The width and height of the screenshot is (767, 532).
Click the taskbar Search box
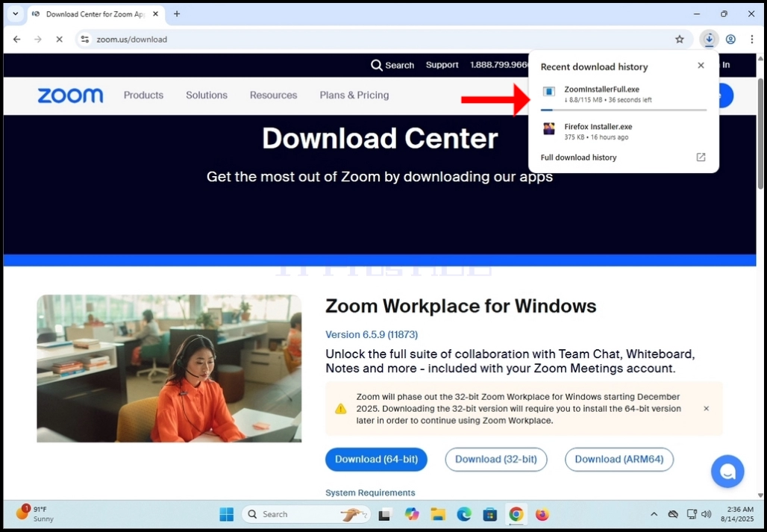click(306, 514)
